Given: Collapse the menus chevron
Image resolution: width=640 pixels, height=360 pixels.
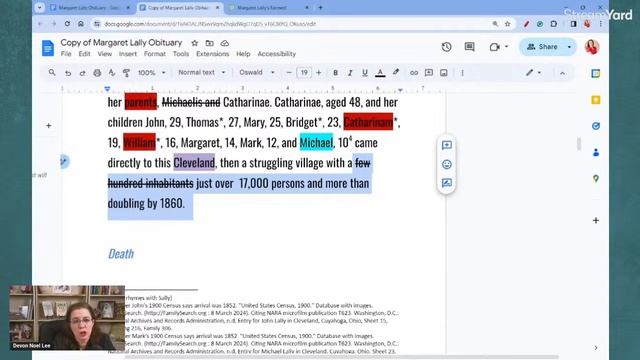Looking at the screenshot, I should 562,73.
